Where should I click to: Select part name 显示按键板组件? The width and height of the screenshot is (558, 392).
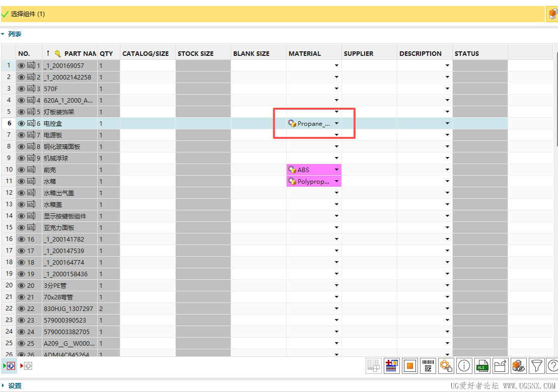click(65, 216)
